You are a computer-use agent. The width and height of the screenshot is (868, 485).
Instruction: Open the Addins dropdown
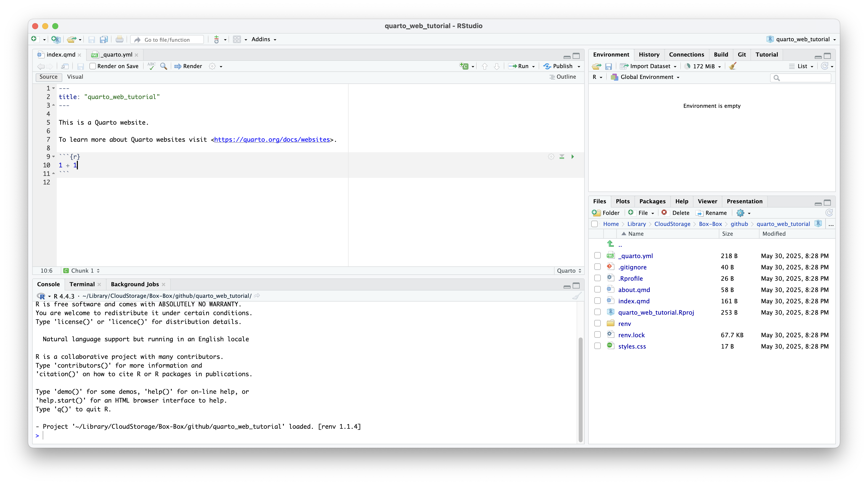click(x=264, y=39)
